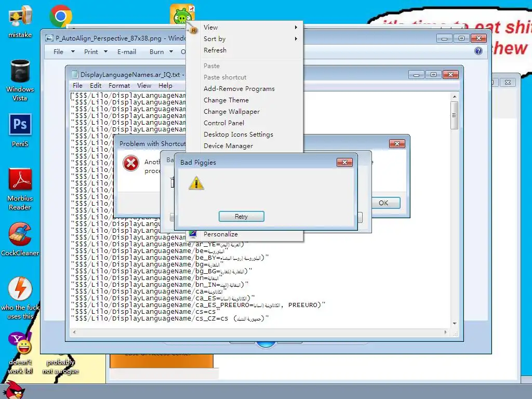Close the Photo Viewer window

[478, 38]
